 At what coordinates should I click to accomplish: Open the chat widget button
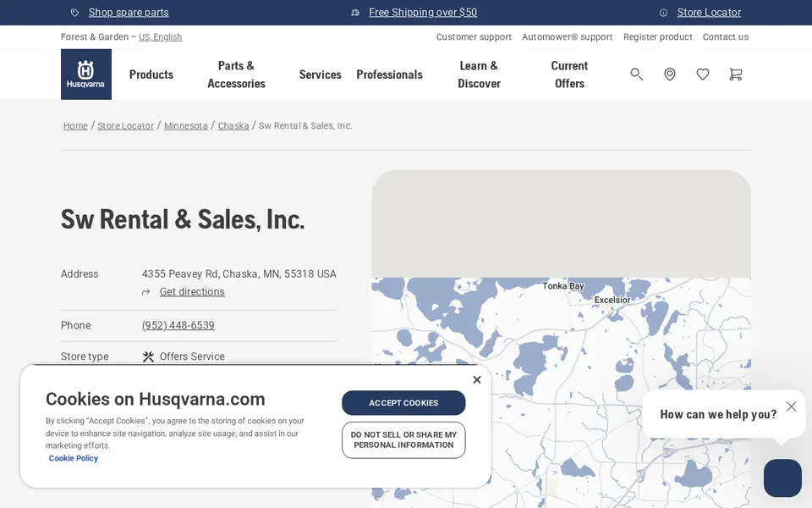coord(782,478)
